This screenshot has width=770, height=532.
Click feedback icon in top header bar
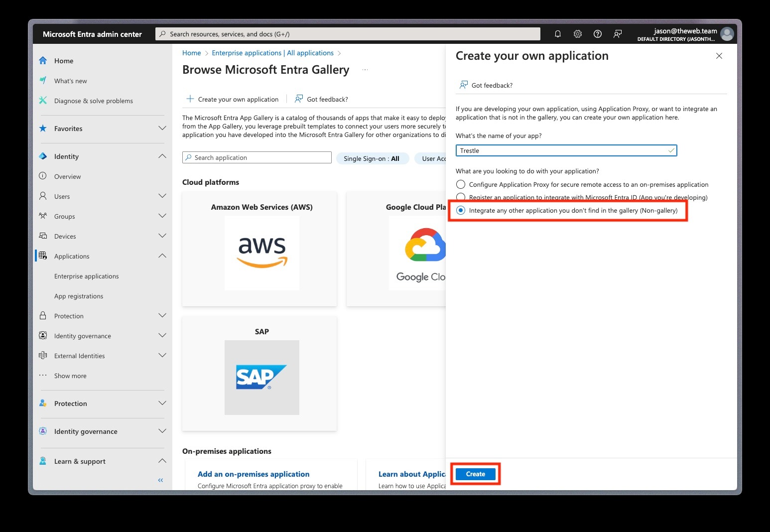[618, 34]
